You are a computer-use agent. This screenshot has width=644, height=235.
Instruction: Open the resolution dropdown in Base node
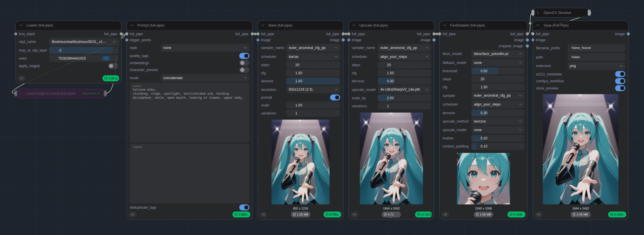313,89
